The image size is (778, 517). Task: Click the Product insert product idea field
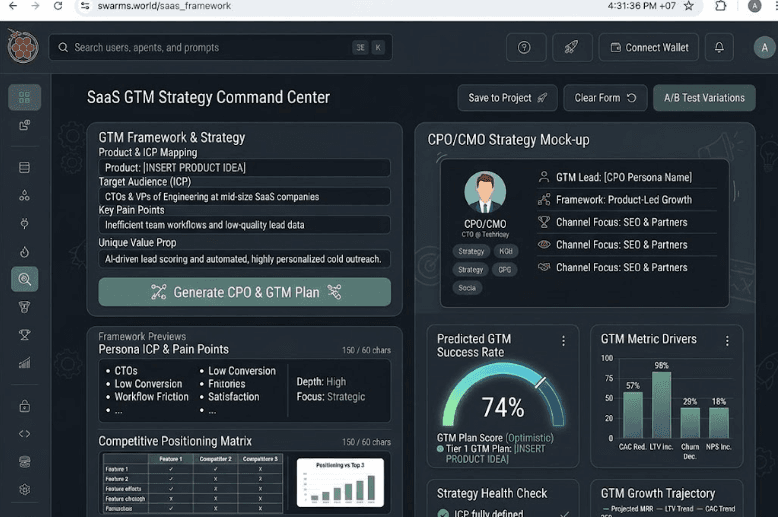coord(244,168)
